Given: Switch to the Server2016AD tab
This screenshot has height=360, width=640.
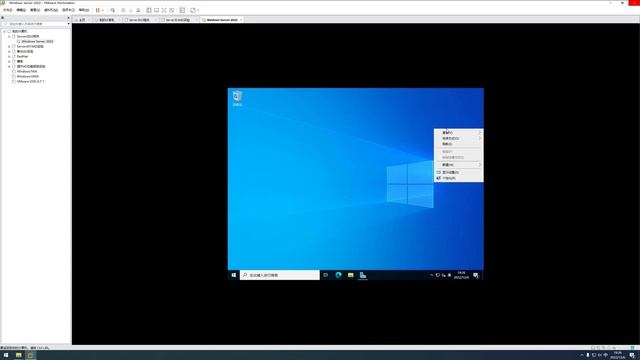Looking at the screenshot, I should (177, 20).
